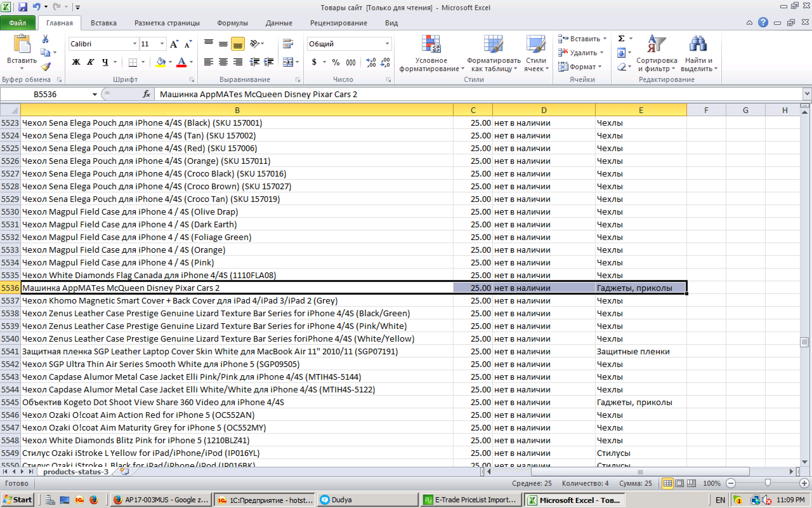Switch to the Вставка tab
Screen dimensions: 812x508
pyautogui.click(x=103, y=23)
